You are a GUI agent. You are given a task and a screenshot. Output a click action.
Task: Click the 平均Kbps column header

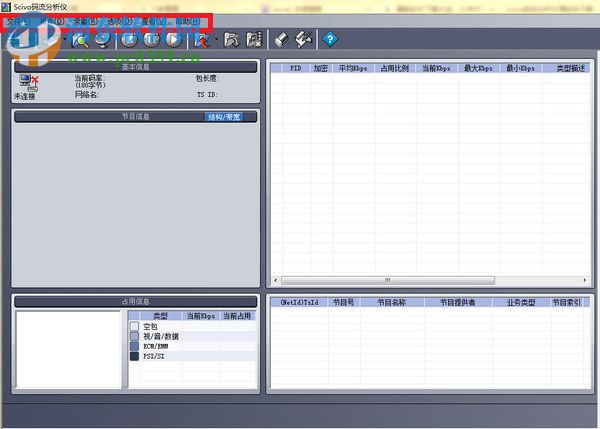(353, 69)
